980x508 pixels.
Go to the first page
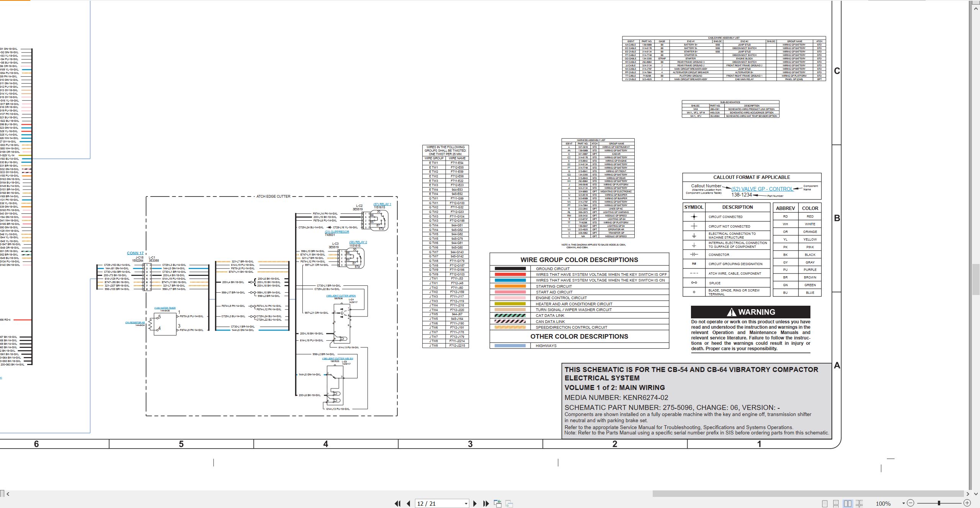point(398,503)
